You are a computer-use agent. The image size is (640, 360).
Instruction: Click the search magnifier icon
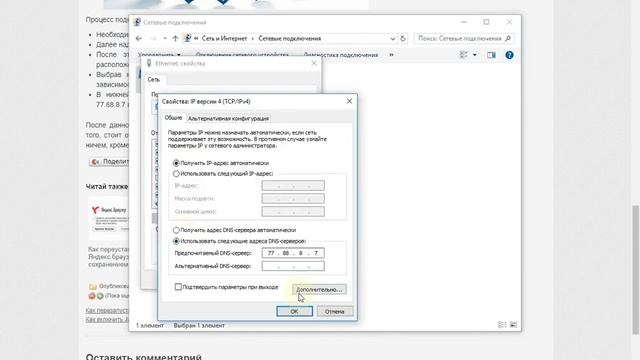tap(508, 38)
